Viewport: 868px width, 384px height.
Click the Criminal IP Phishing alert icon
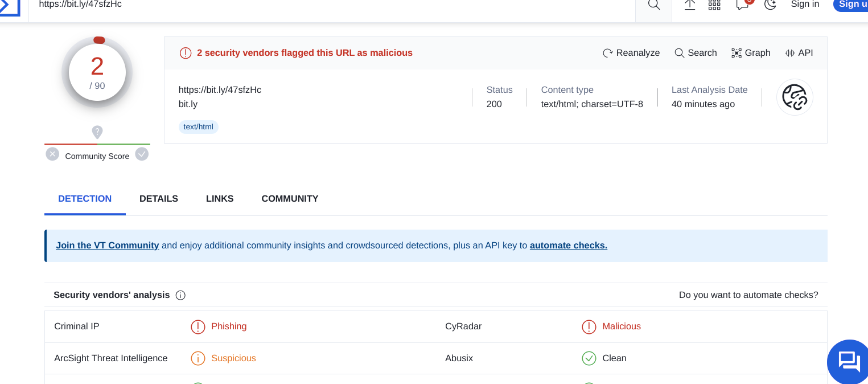pyautogui.click(x=198, y=326)
